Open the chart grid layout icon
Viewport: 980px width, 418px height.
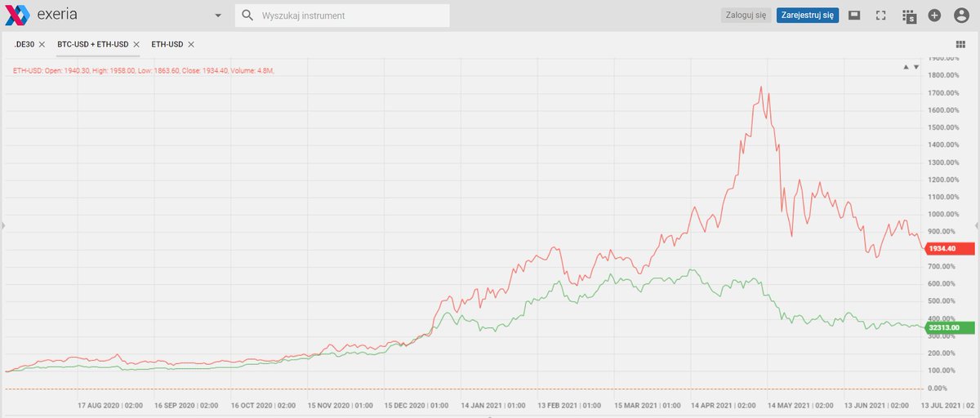click(x=960, y=44)
